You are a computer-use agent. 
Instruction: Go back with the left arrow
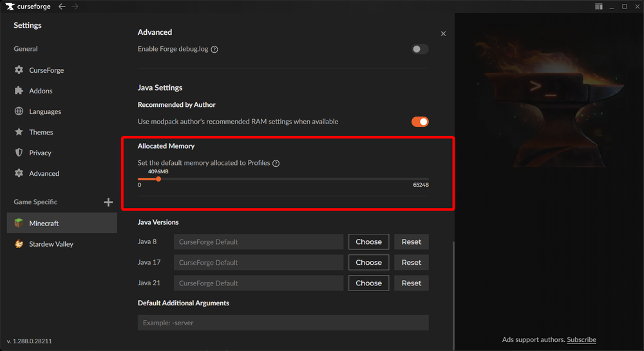coord(62,6)
